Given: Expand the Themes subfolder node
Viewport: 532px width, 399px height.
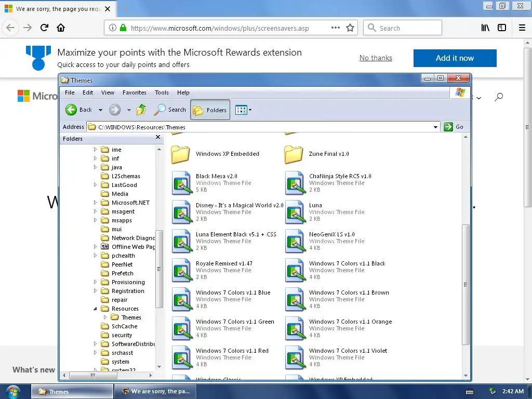Looking at the screenshot, I should tap(105, 317).
